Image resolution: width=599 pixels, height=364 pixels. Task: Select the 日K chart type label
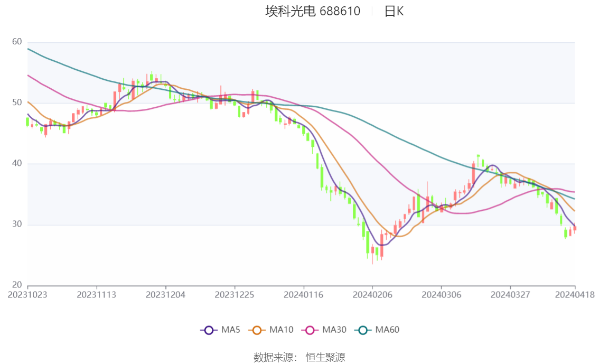tap(394, 11)
